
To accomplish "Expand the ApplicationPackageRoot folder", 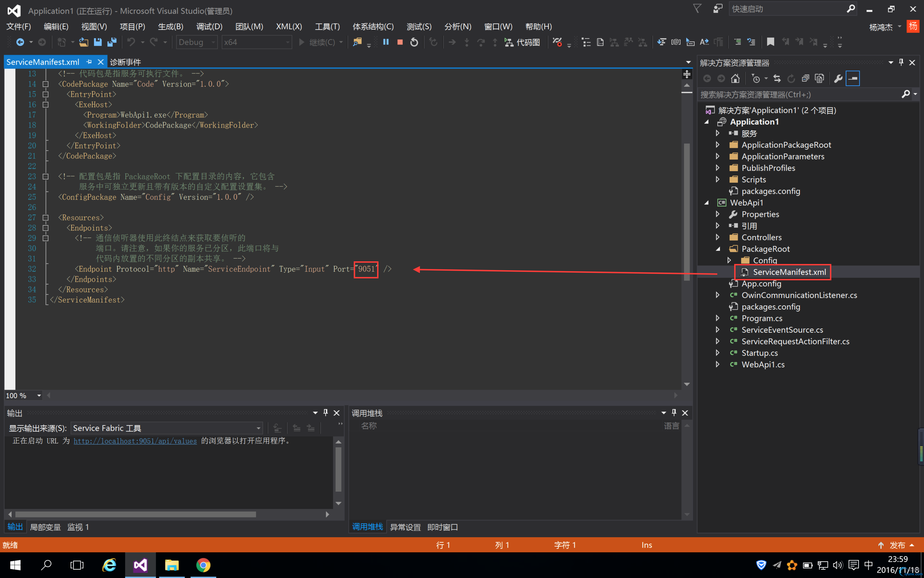I will [x=718, y=145].
